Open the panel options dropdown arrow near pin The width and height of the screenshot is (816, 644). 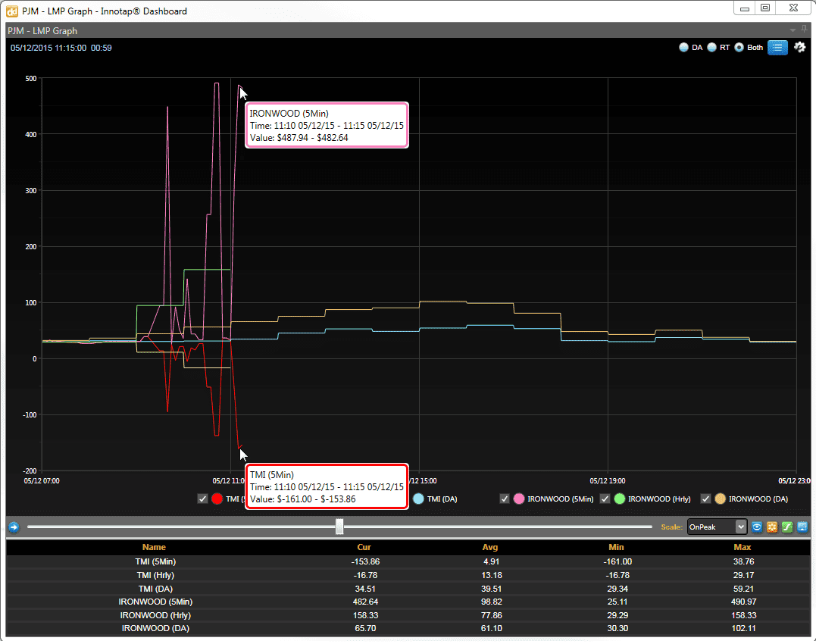pos(793,30)
